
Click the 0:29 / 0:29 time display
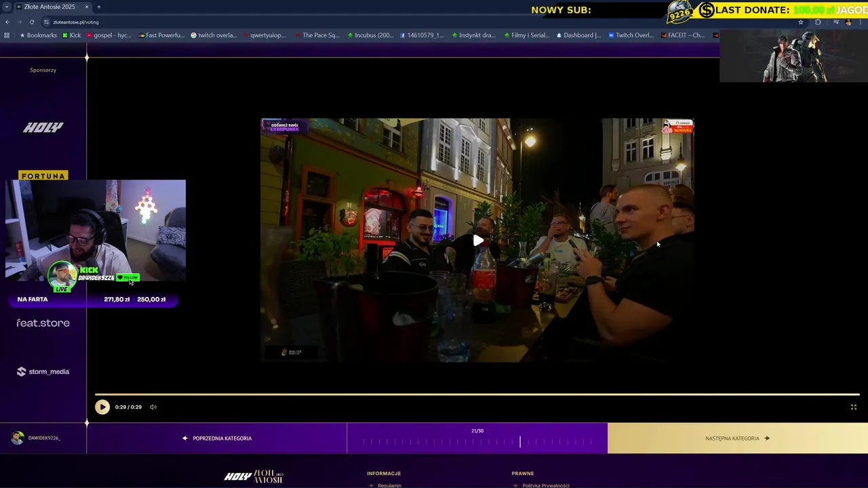pos(128,407)
